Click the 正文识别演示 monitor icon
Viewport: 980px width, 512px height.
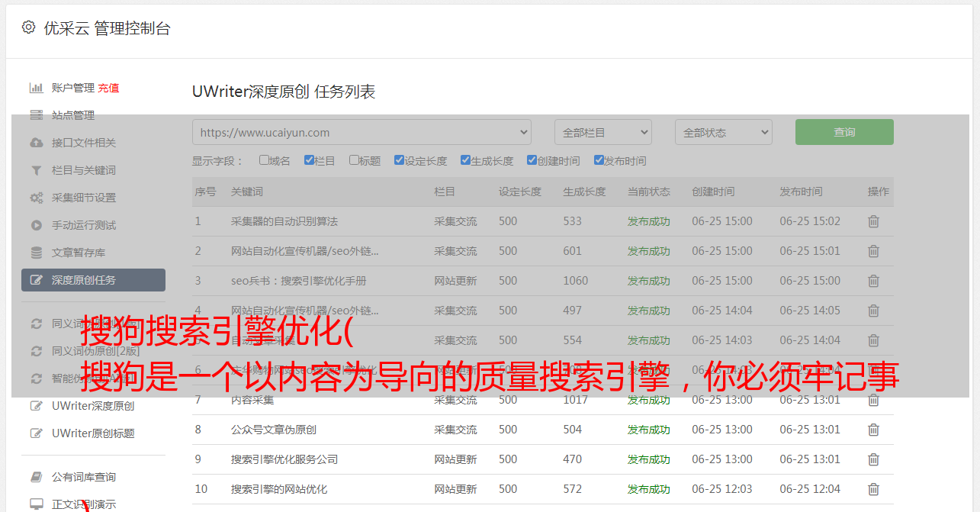tap(36, 504)
